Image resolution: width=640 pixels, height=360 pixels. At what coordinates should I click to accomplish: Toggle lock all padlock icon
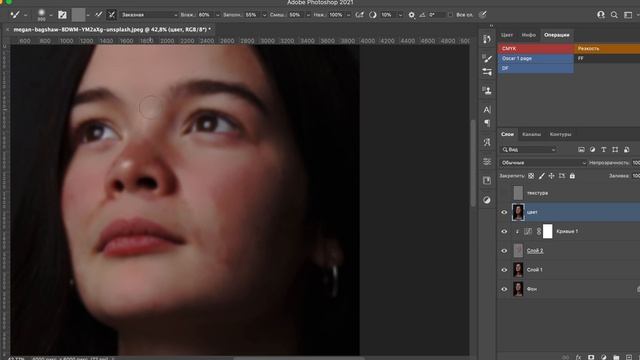(x=572, y=176)
